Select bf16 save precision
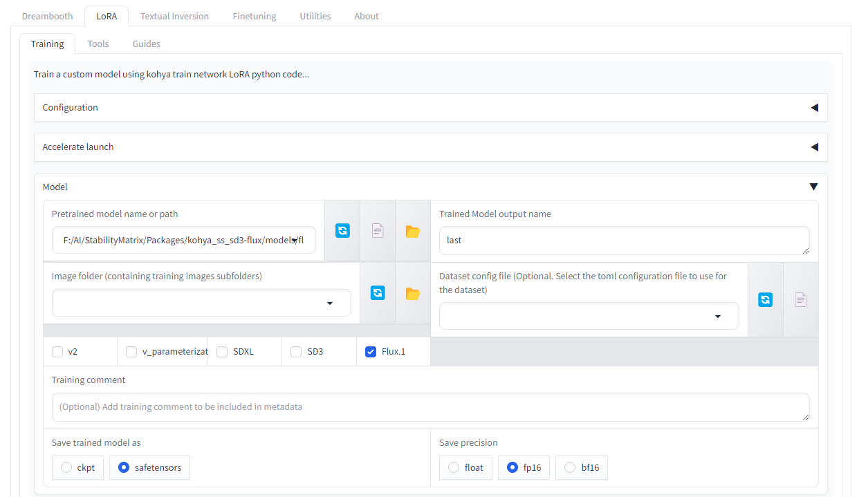 point(582,467)
